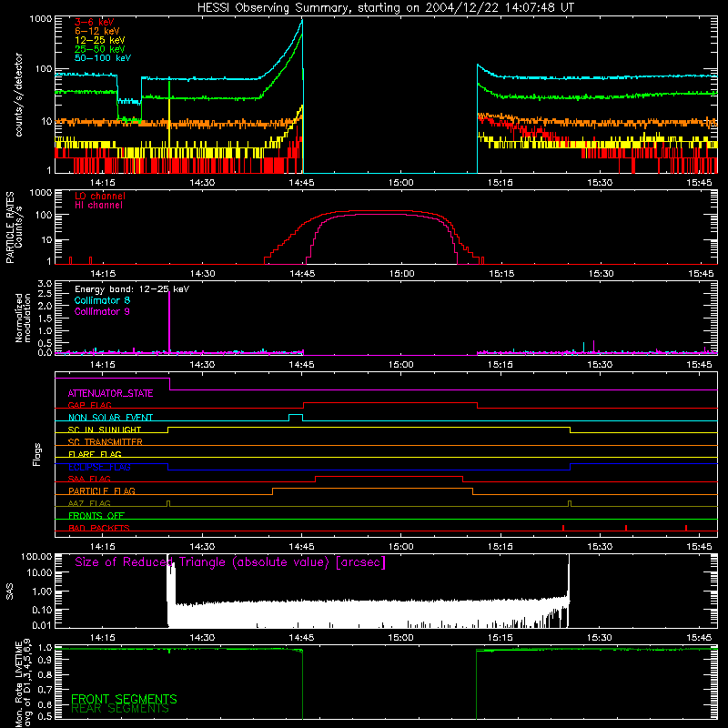Image resolution: width=728 pixels, height=728 pixels.
Task: Click the particle rate plateau at 15:00
Action: [x=401, y=212]
